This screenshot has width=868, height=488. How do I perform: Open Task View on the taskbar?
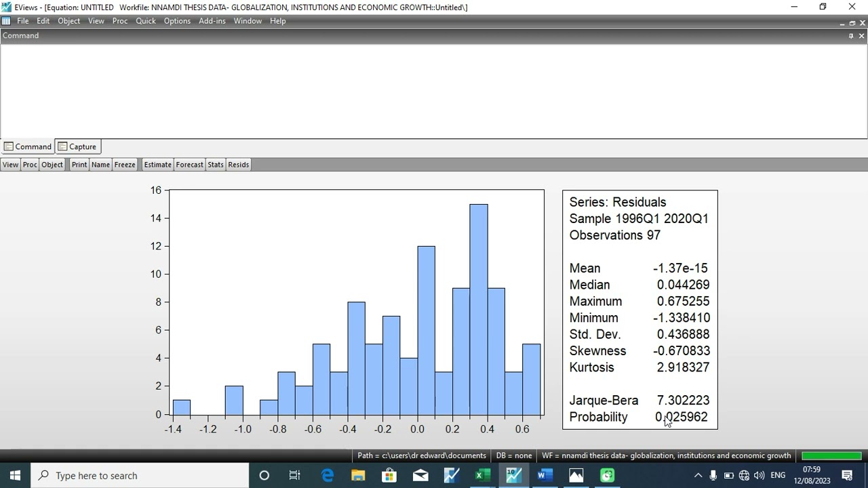click(x=295, y=476)
